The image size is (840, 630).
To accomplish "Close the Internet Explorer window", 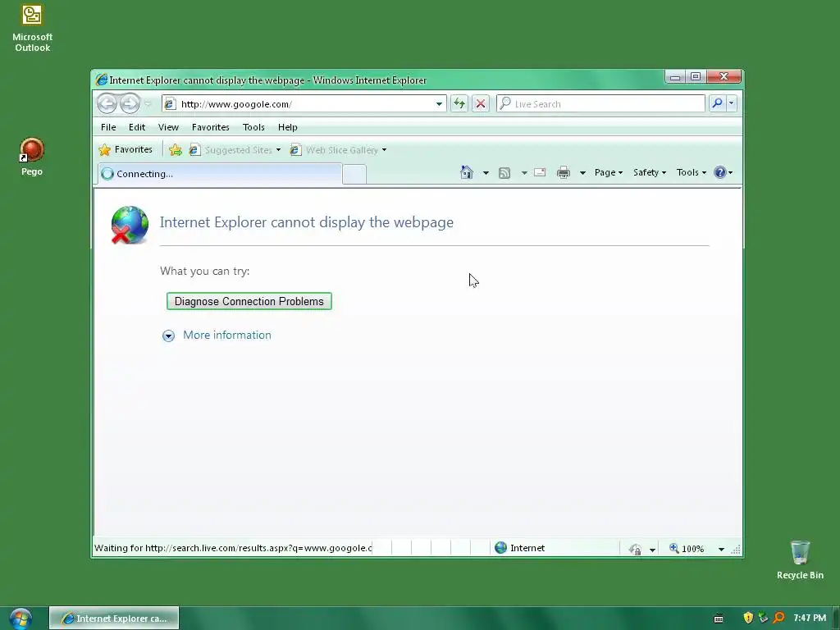I will (x=724, y=76).
